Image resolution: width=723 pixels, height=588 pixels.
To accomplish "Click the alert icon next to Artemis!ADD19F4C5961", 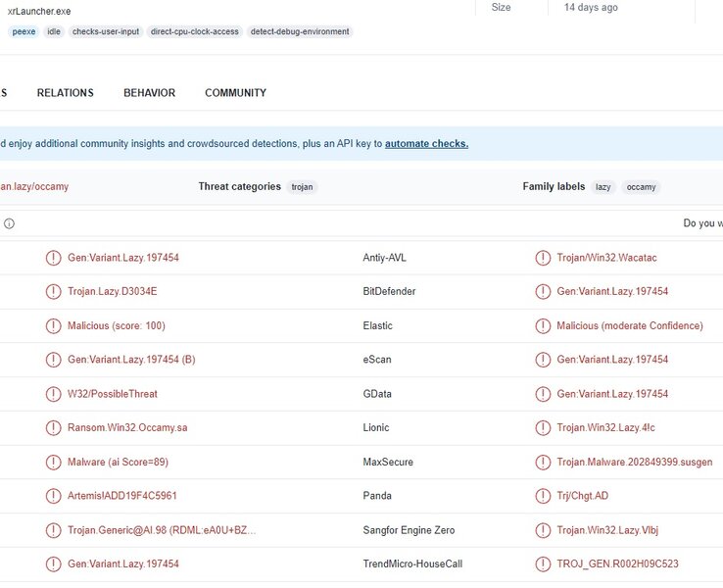I will point(53,496).
